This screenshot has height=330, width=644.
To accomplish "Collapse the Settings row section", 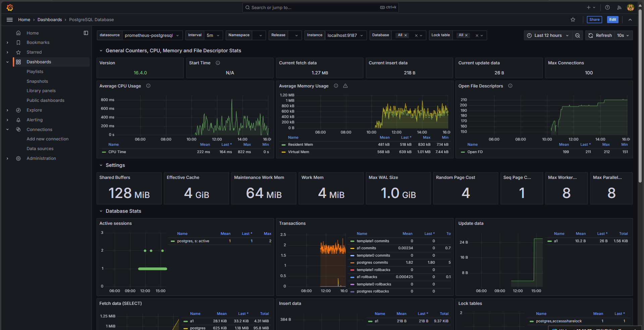I will click(101, 165).
